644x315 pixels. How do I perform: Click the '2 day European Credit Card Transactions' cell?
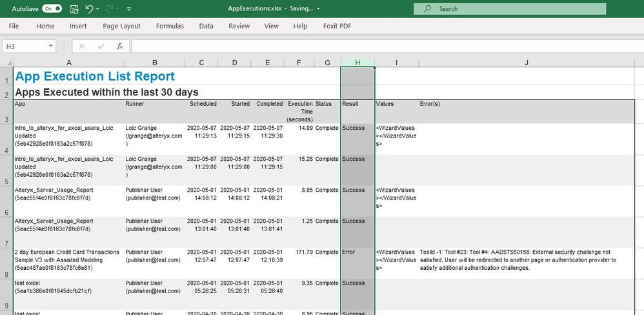click(69, 263)
